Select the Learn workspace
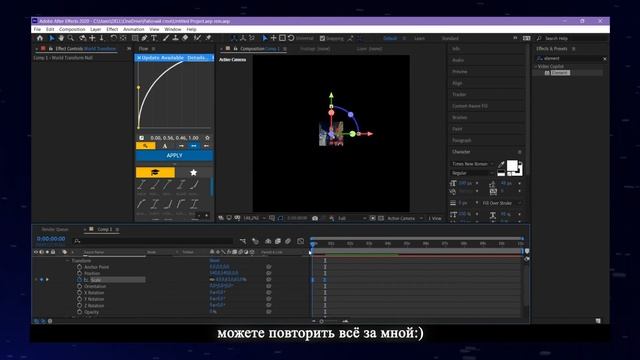This screenshot has height=360, width=640. pyautogui.click(x=419, y=38)
